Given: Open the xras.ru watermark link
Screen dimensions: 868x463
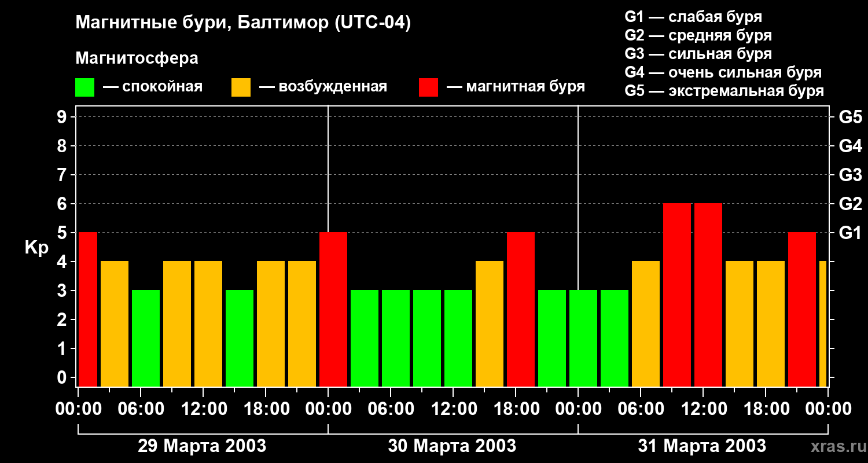Looking at the screenshot, I should [835, 446].
